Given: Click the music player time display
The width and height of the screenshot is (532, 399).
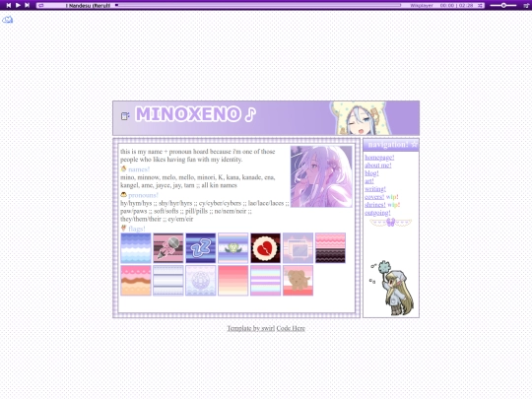Looking at the screenshot, I should coord(456,6).
